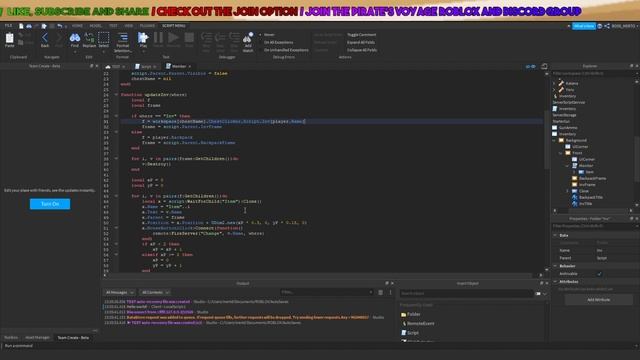The image size is (640, 360).
Task: Click the Output Filter input field
Action: [x=327, y=292]
